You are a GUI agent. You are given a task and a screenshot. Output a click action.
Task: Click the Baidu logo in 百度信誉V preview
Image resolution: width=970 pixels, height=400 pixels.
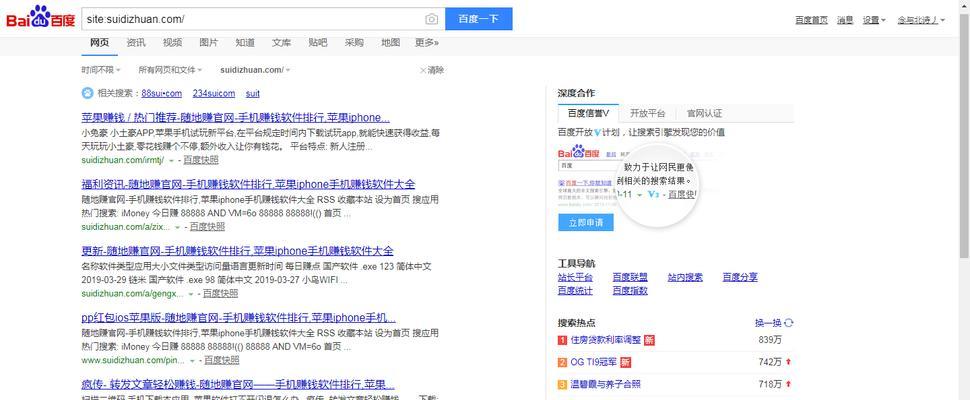click(578, 152)
